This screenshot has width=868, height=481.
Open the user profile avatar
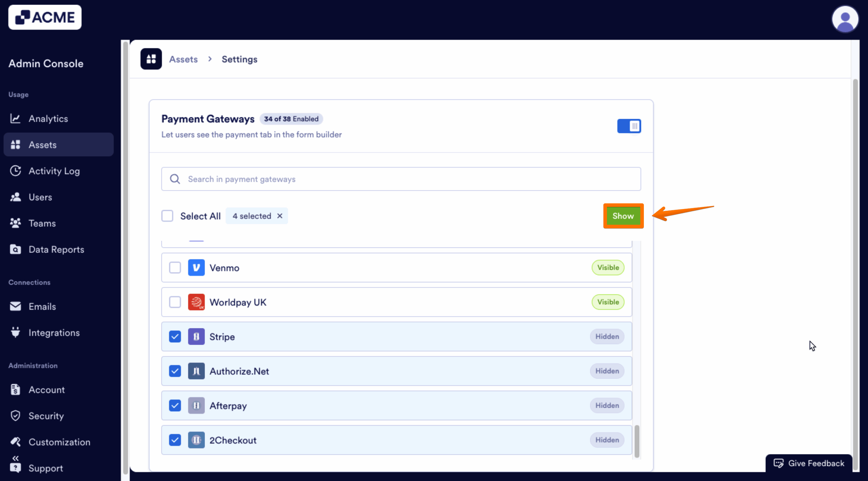pos(845,19)
